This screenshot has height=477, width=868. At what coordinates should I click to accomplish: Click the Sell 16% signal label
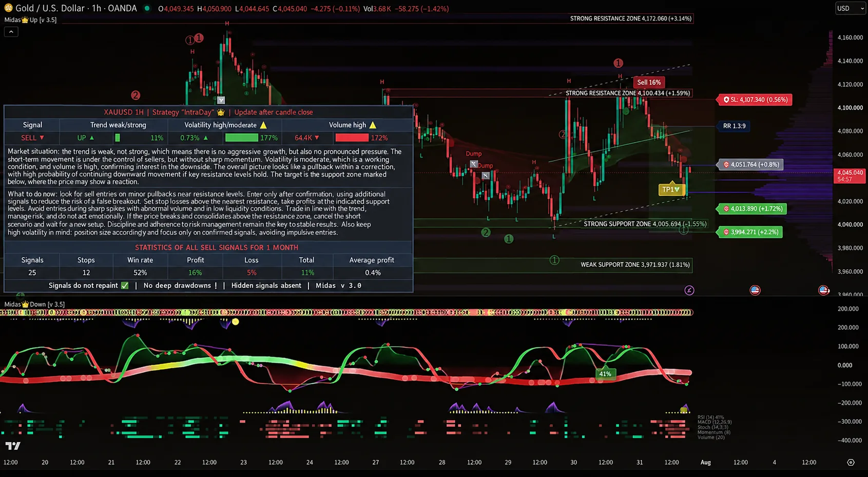point(649,83)
